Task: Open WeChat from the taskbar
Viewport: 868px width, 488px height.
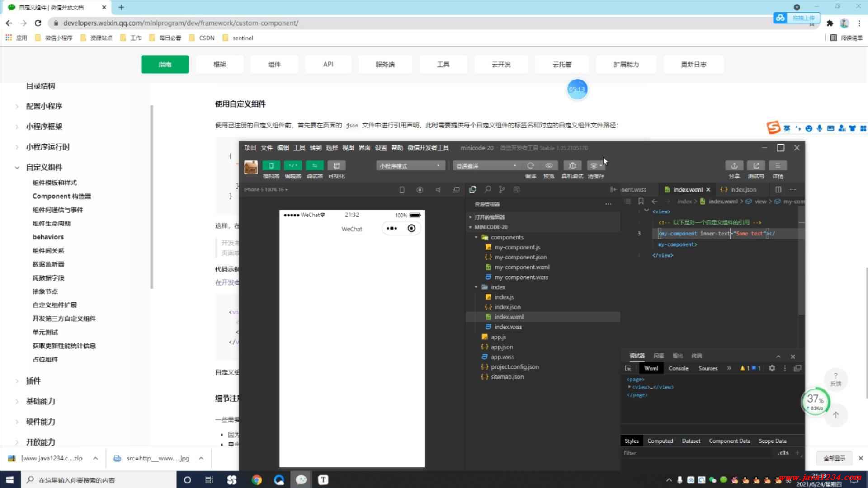Action: [x=301, y=480]
